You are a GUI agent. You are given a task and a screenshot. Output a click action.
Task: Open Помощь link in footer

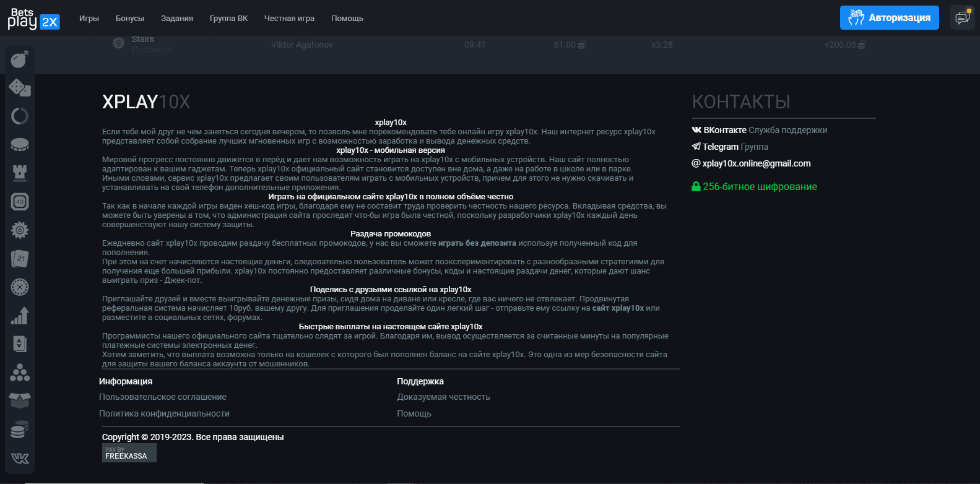coord(414,413)
